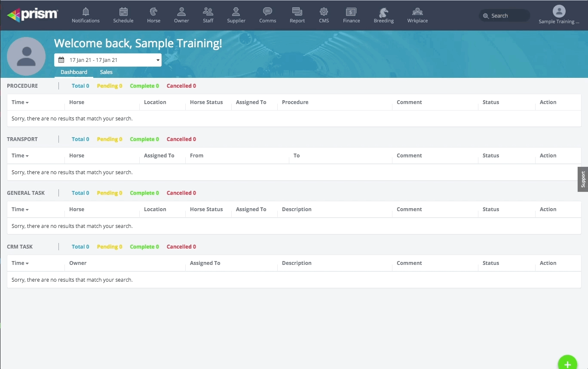
Task: Filter Procedure by Pending 0
Action: click(x=110, y=86)
